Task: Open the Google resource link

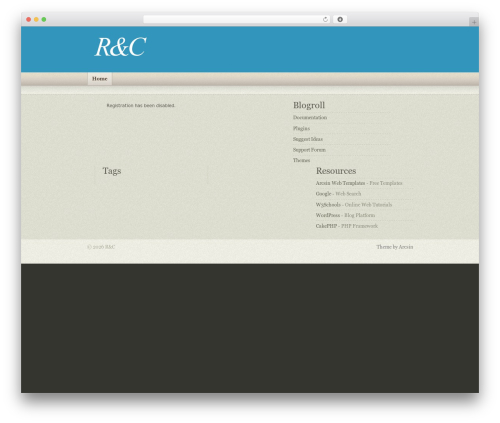Action: coord(323,194)
